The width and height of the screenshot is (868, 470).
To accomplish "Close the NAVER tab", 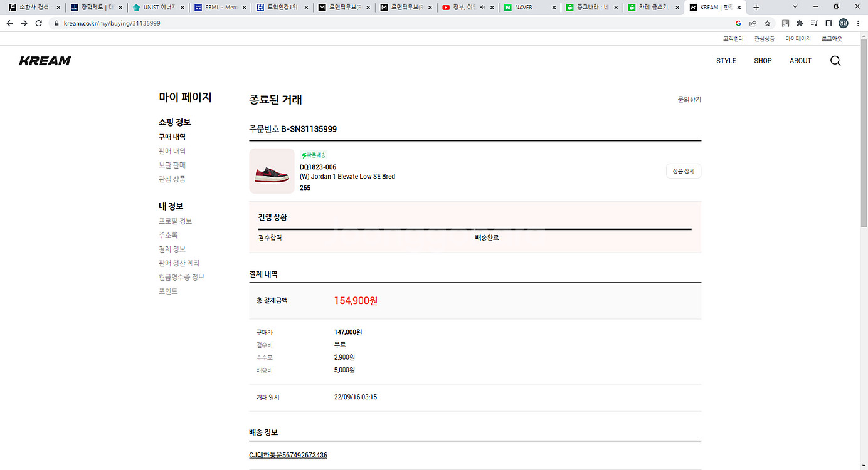I will pyautogui.click(x=554, y=8).
